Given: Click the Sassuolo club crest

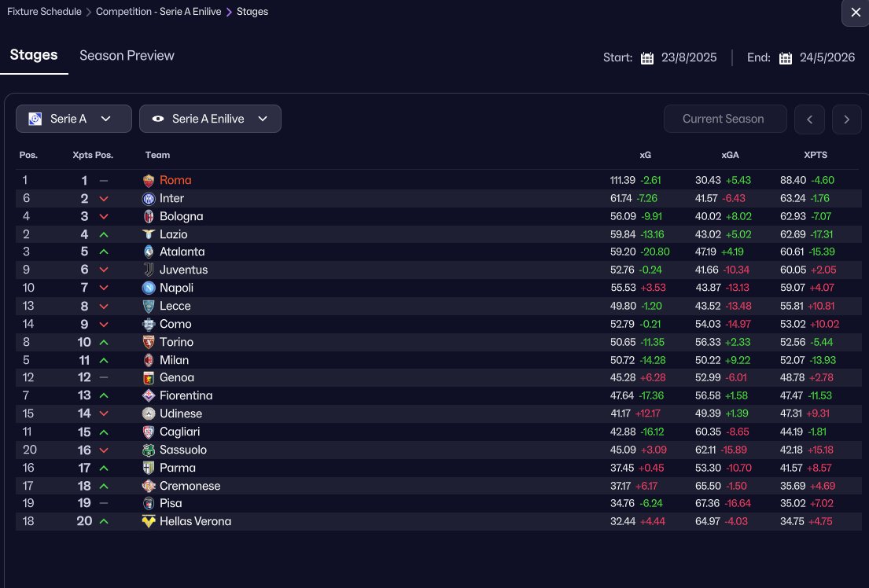Looking at the screenshot, I should tap(149, 450).
